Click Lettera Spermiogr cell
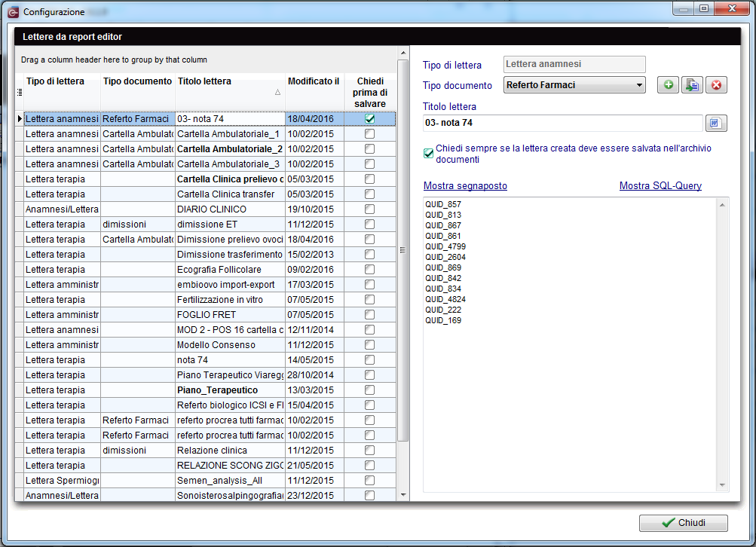 click(x=63, y=481)
